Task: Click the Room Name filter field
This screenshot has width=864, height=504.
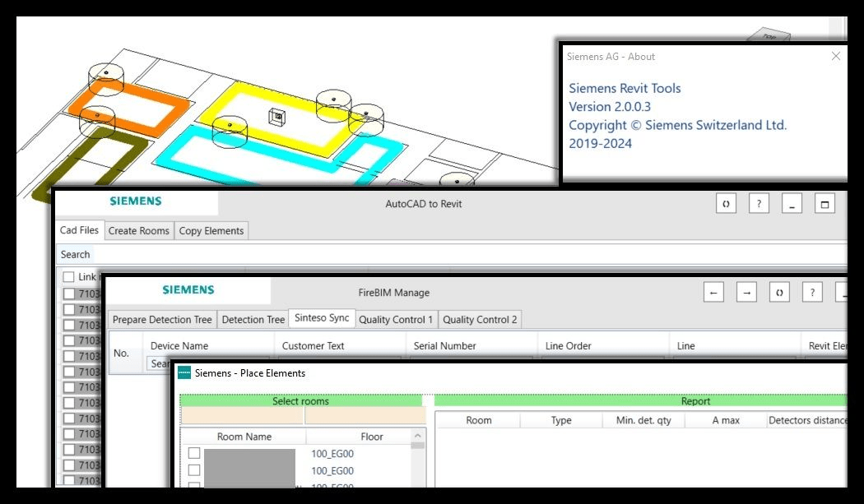Action: click(x=242, y=417)
